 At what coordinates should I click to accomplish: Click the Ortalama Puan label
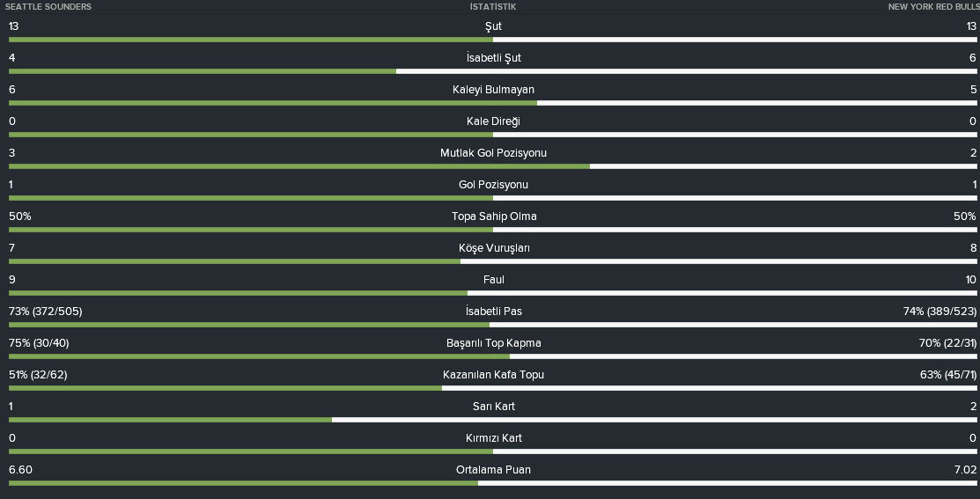point(493,470)
